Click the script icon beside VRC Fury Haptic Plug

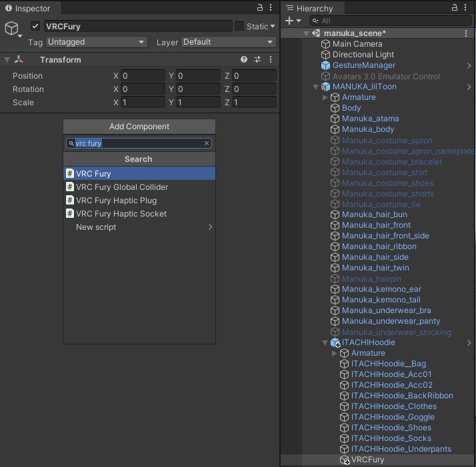pyautogui.click(x=70, y=201)
